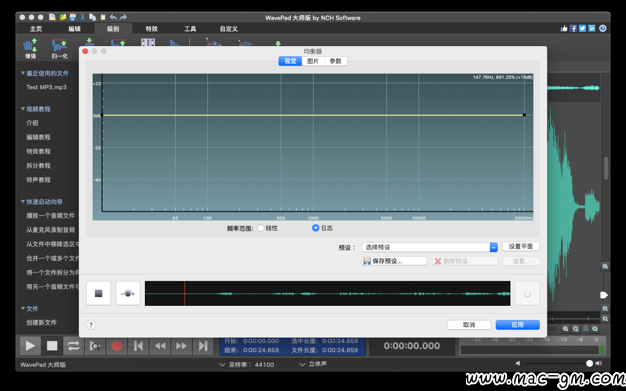Viewport: 626px width, 391px height.
Task: Switch to the 主页 ribbon tab
Action: coord(36,29)
